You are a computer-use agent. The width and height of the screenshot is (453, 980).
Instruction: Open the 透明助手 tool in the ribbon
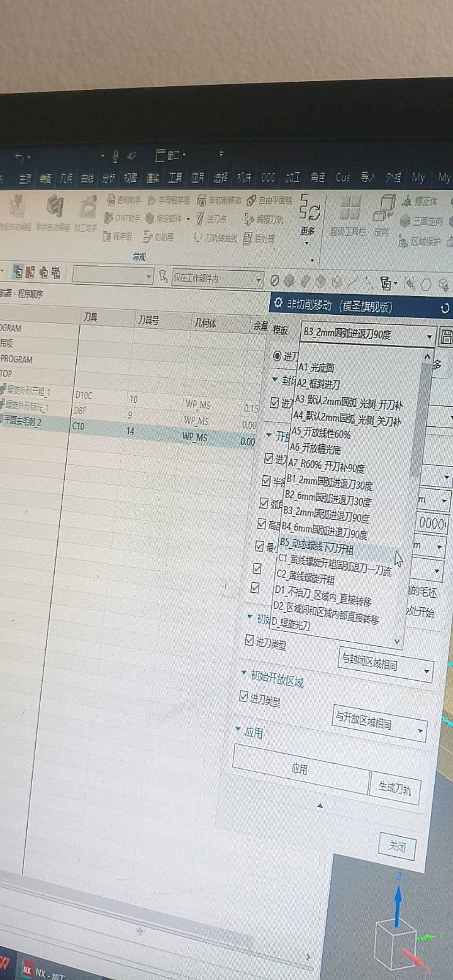point(124,200)
